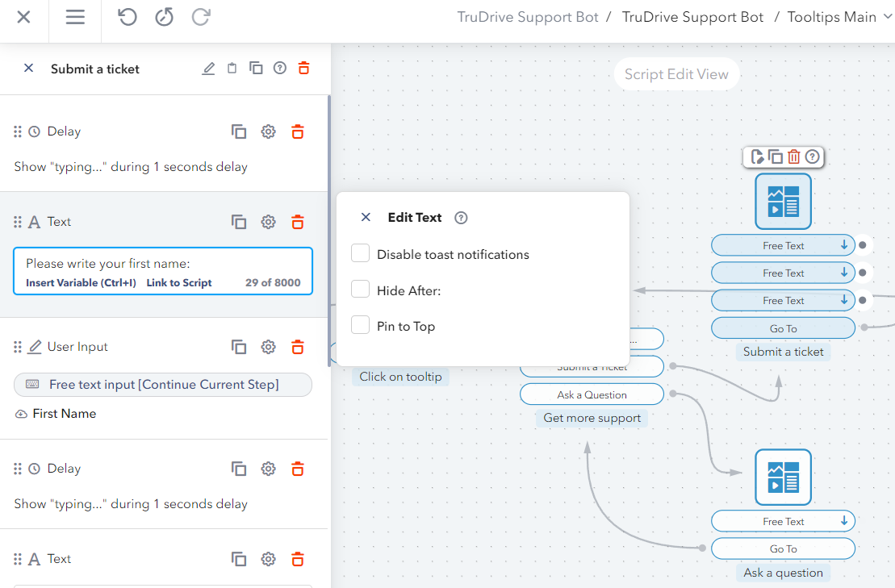The width and height of the screenshot is (895, 588).
Task: Click the Click on tooltip node label
Action: 401,377
